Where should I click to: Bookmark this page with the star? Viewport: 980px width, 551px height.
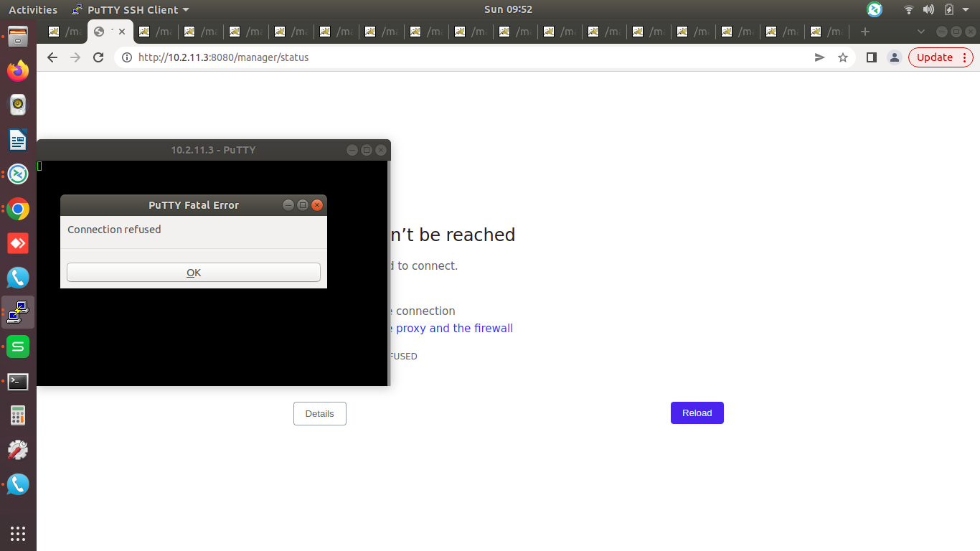pyautogui.click(x=843, y=57)
